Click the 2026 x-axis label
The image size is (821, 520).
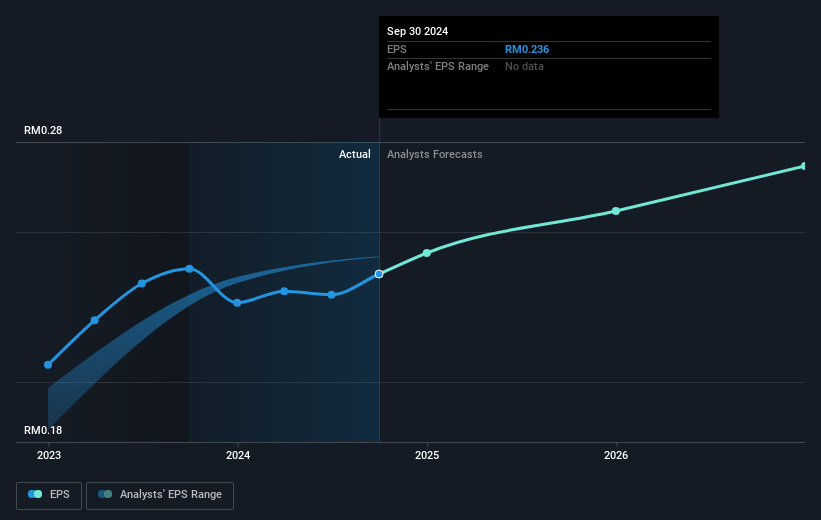pyautogui.click(x=616, y=456)
